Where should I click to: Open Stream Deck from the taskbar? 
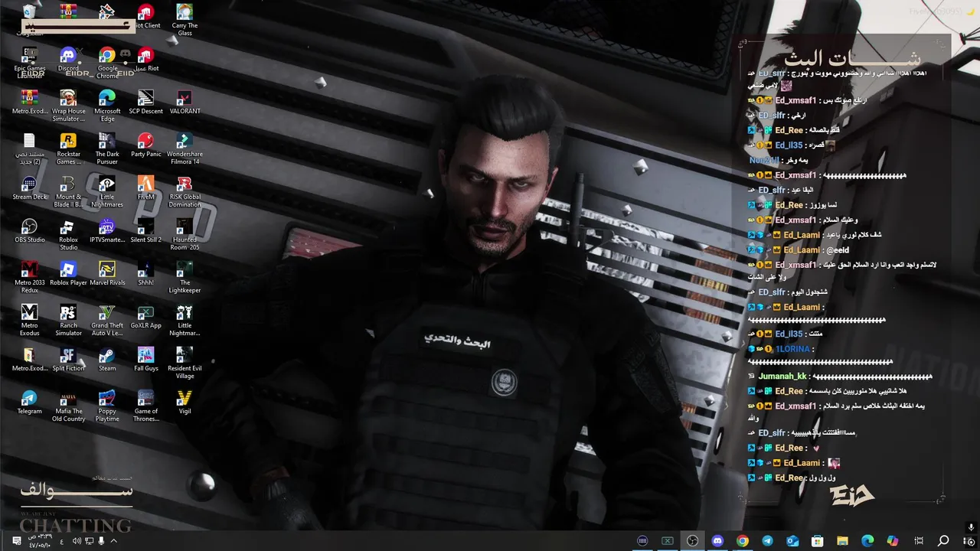pos(642,541)
